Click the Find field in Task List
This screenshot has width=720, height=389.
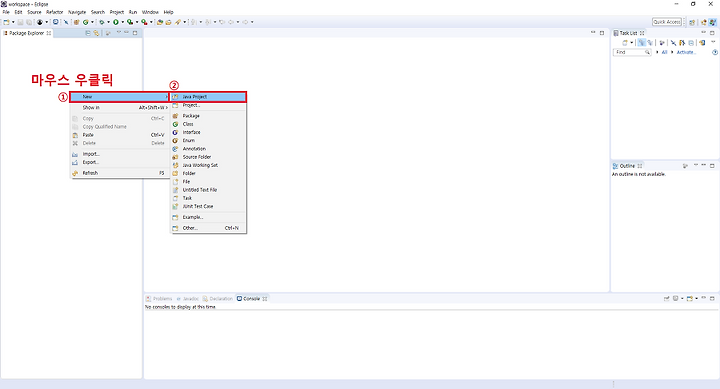(x=632, y=52)
